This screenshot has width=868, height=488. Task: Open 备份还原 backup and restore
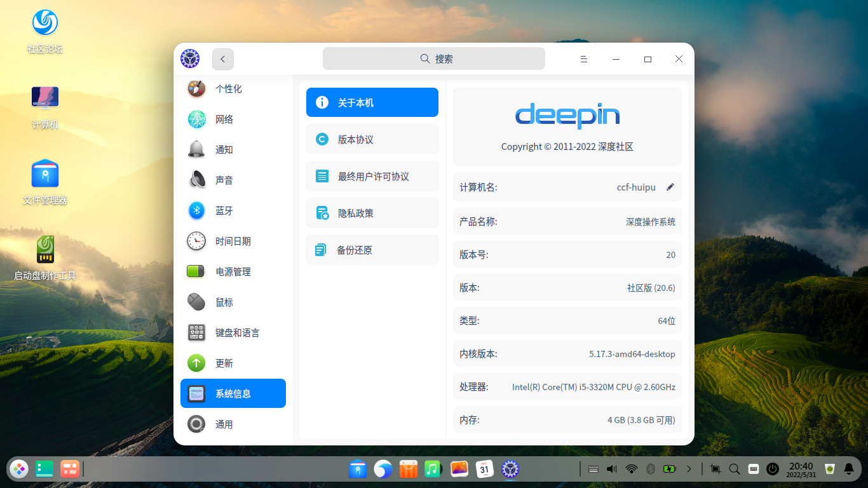(372, 250)
